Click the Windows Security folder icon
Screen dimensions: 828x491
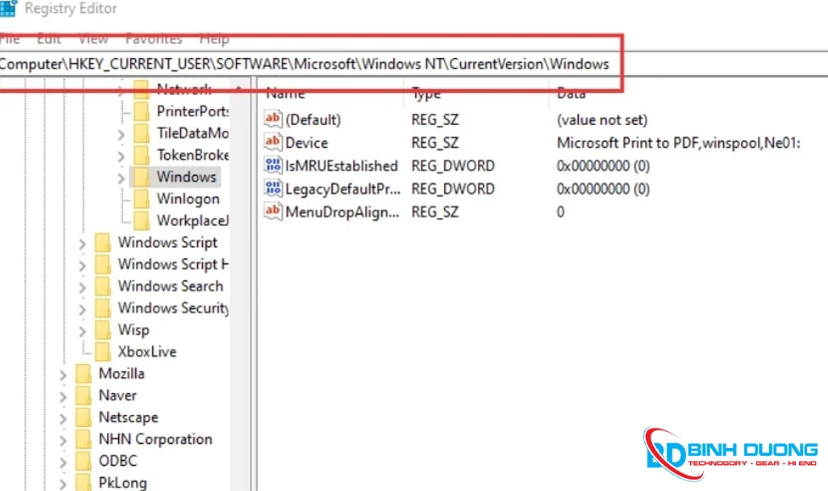[x=102, y=308]
